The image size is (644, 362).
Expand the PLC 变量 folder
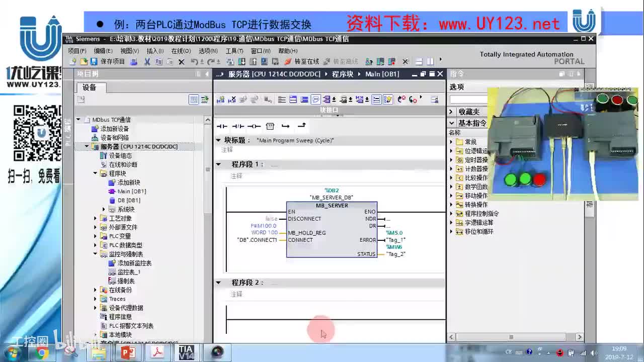[x=96, y=236]
